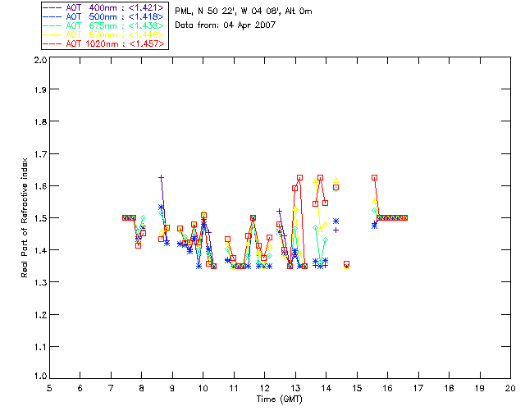Click the y-axis tick label '1.4'
The height and width of the screenshot is (420, 525).
(x=40, y=250)
